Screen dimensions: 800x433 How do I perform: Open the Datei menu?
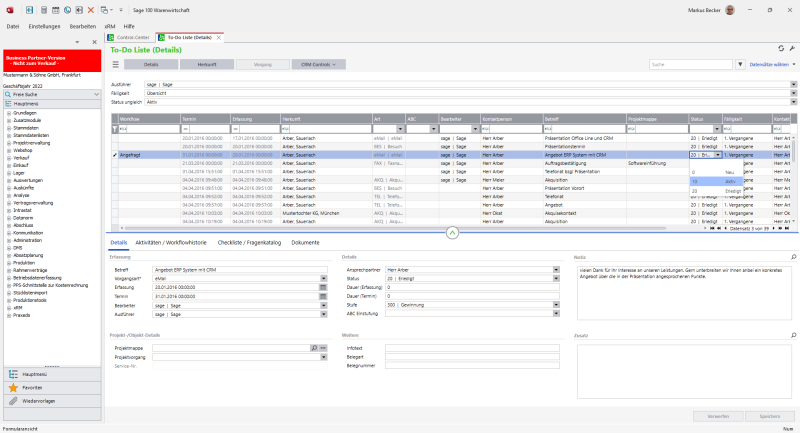[13, 26]
